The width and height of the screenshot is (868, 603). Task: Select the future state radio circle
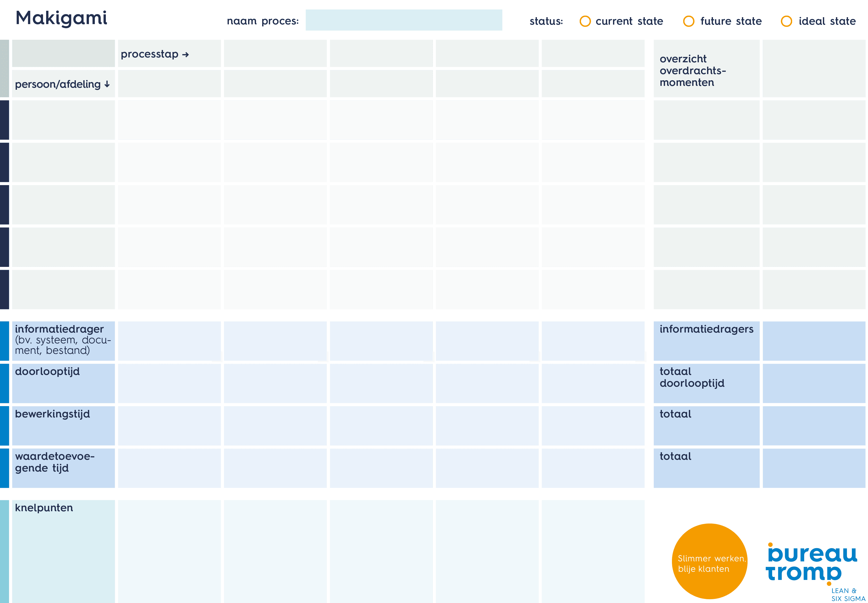[688, 21]
